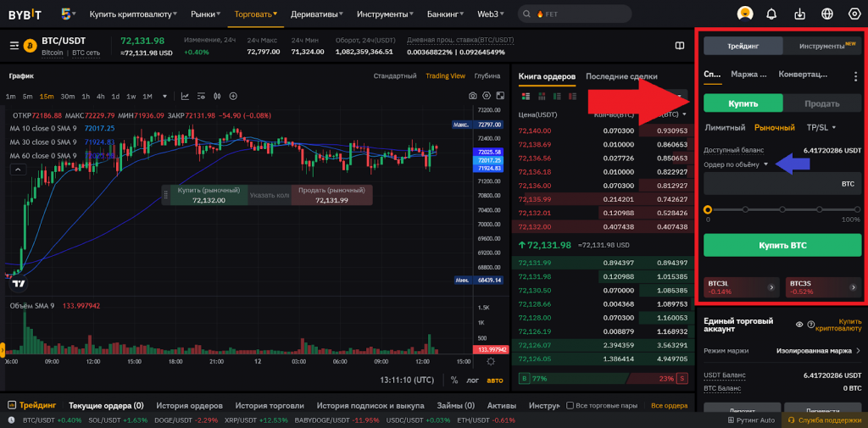868x428 pixels.
Task: Open the language globe icon
Action: (827, 14)
